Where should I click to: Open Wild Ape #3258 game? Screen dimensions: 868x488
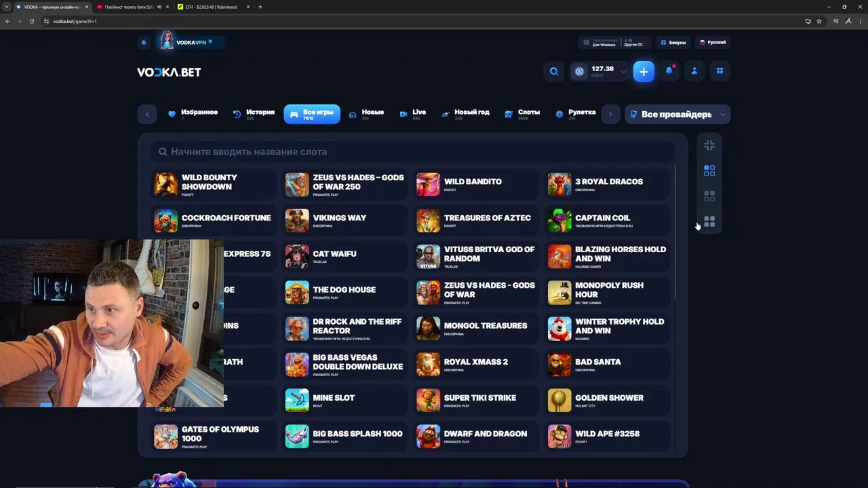click(x=608, y=436)
